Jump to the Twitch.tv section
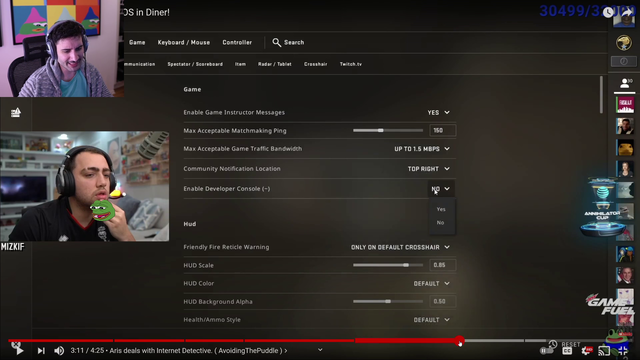The width and height of the screenshot is (640, 360). pyautogui.click(x=351, y=64)
